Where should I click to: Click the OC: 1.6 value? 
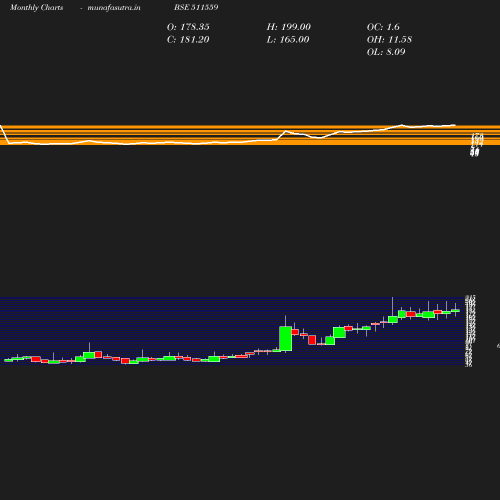383,27
